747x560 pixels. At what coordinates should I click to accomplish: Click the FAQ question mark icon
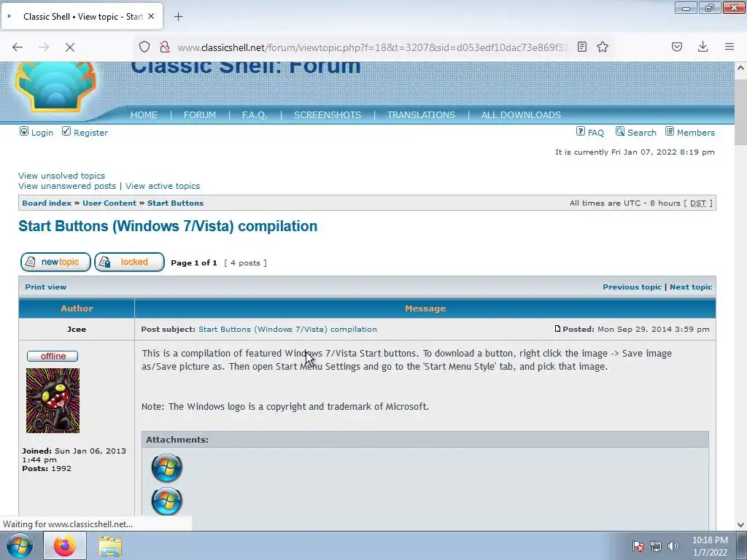[580, 131]
